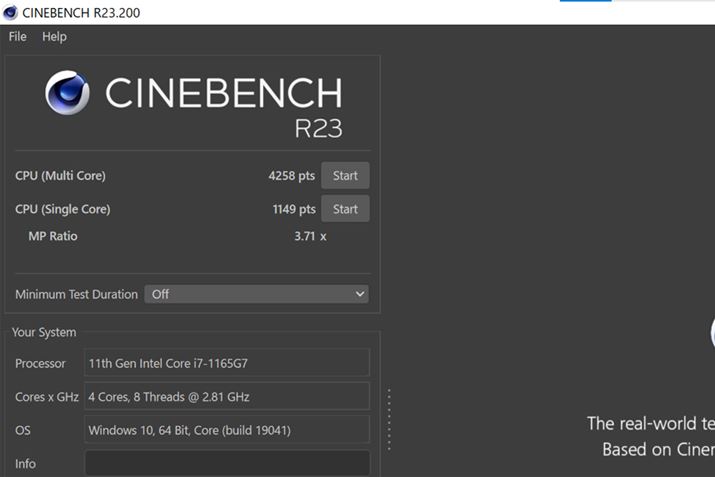Click the CPU (Single Core) label
715x477 pixels.
click(x=62, y=209)
